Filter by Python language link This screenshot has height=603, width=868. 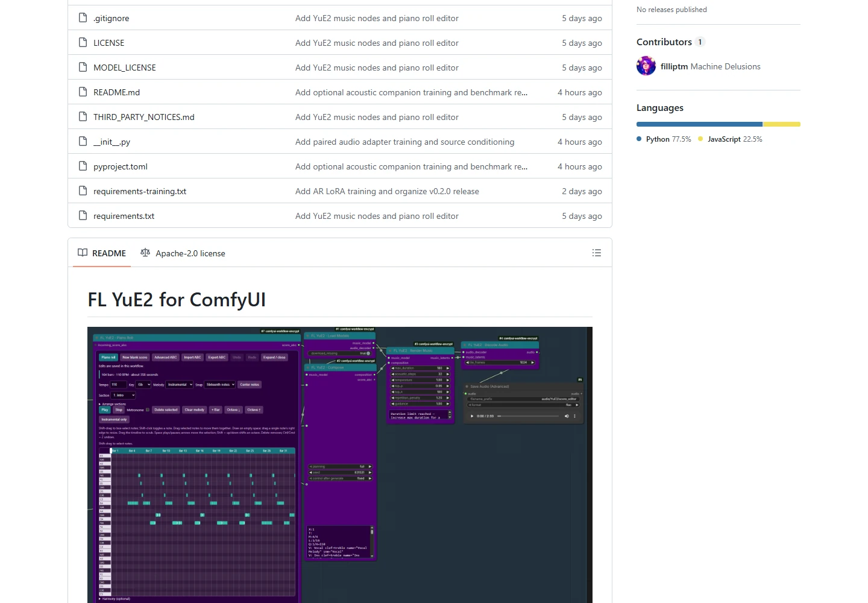(664, 139)
